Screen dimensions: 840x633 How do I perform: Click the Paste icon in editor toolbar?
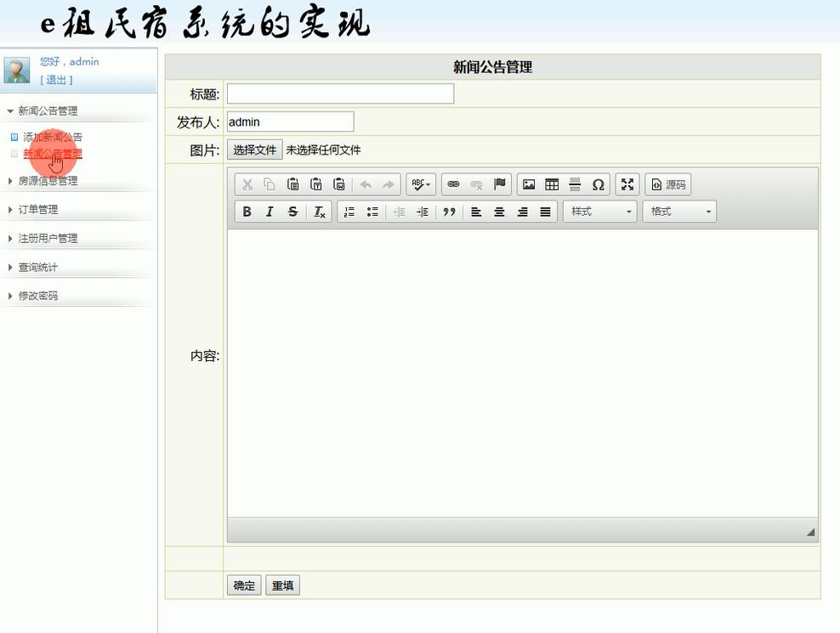[x=293, y=184]
